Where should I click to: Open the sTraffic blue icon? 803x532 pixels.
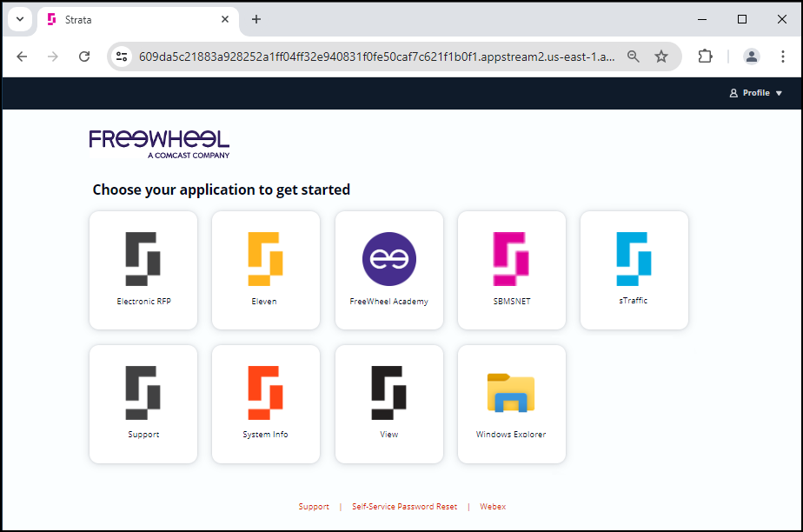click(x=634, y=258)
